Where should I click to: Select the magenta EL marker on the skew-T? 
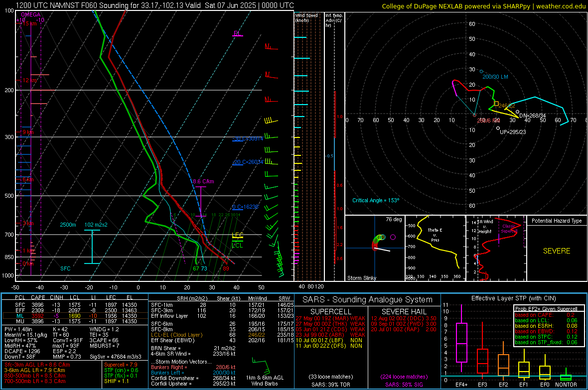pos(237,34)
